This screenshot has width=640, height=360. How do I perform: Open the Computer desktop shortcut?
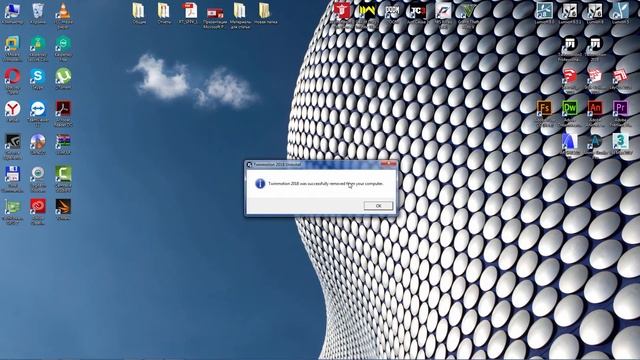click(x=12, y=13)
